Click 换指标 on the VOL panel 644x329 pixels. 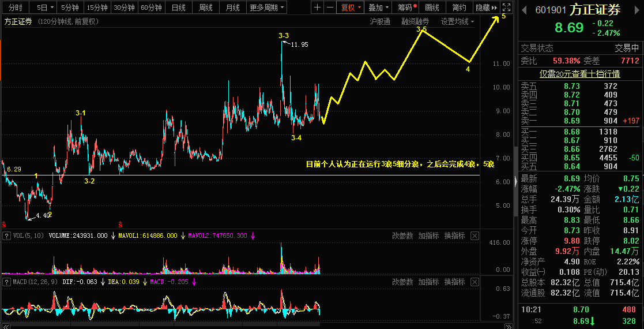coord(455,235)
